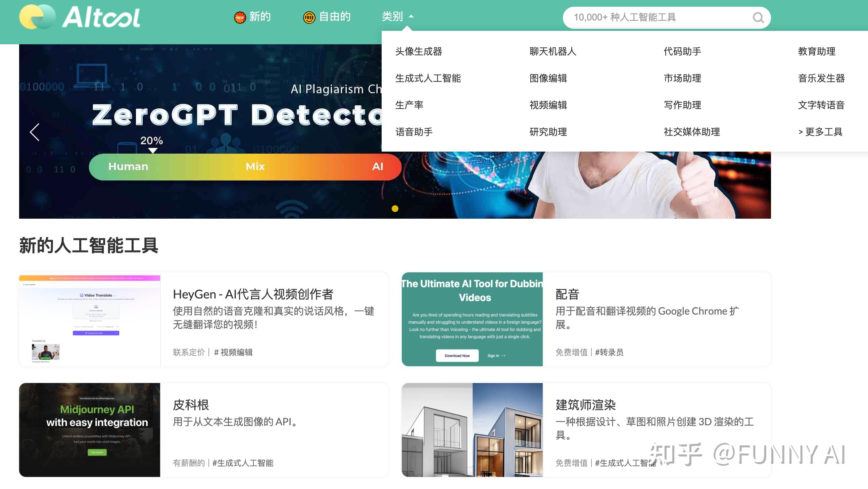The image size is (868, 489).
Task: Select 生产率 category
Action: coord(409,105)
